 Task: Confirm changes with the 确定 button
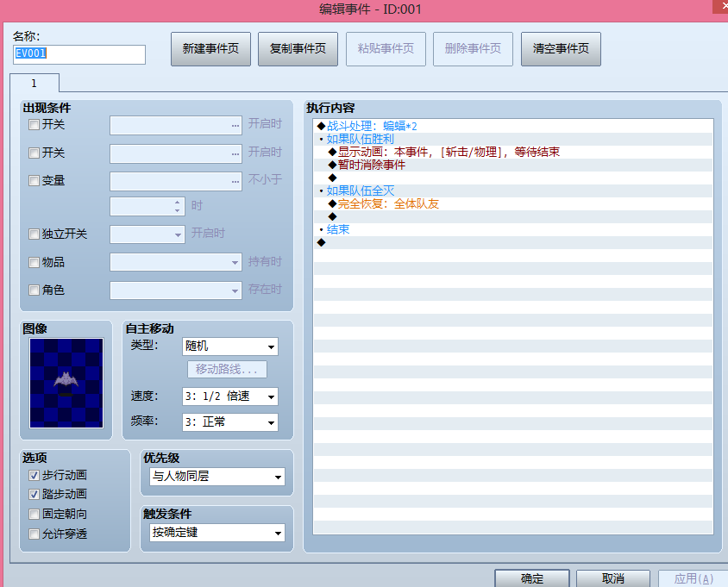point(531,578)
